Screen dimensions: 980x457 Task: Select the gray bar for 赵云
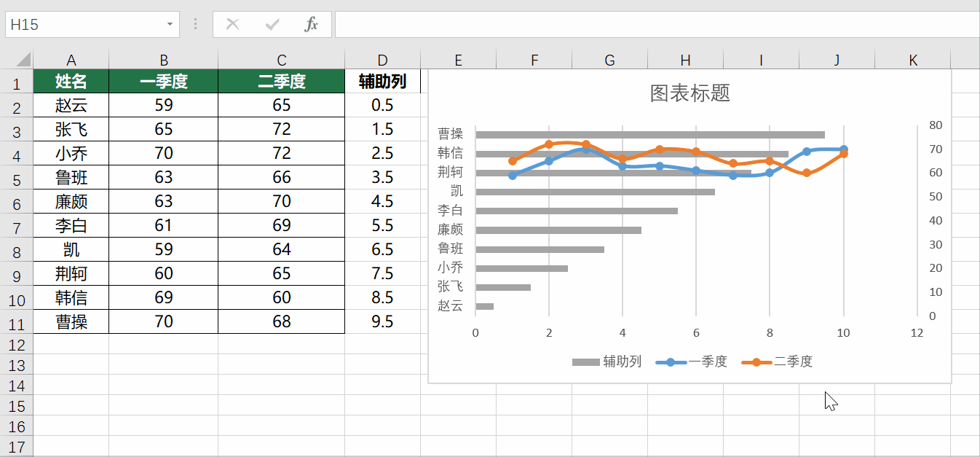point(484,306)
